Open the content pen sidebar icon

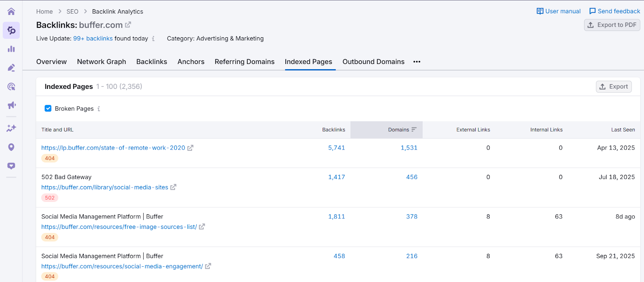tap(11, 68)
